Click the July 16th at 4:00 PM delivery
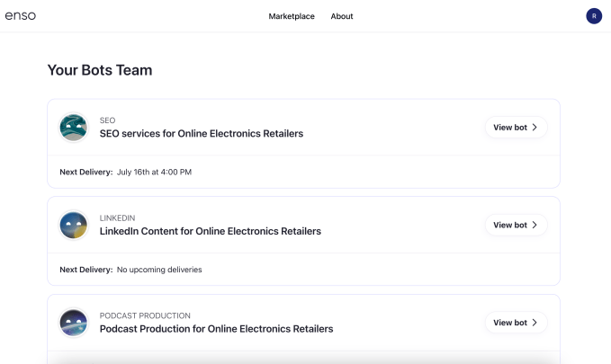 [x=154, y=172]
